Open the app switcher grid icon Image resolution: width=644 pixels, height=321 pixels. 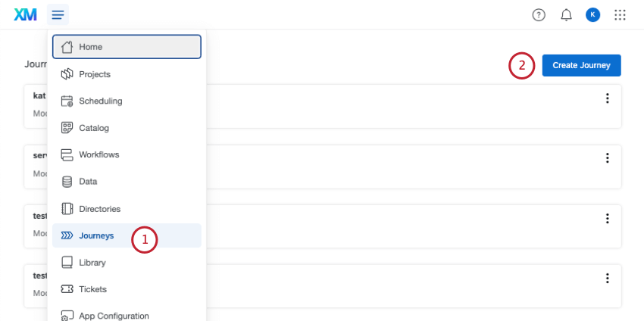coord(620,14)
